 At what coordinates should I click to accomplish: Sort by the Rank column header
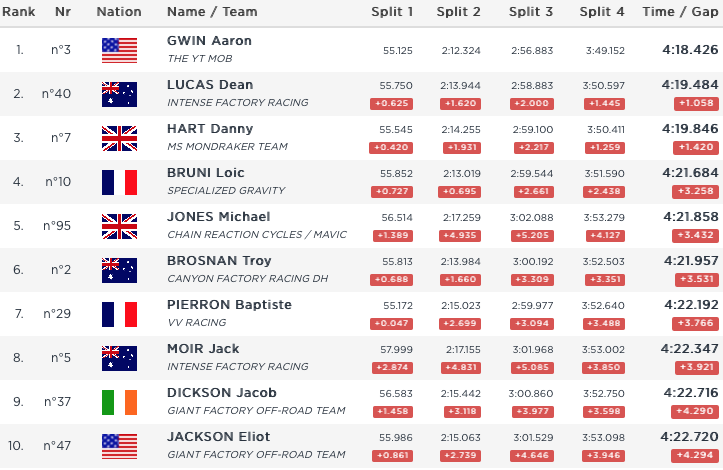(x=20, y=12)
